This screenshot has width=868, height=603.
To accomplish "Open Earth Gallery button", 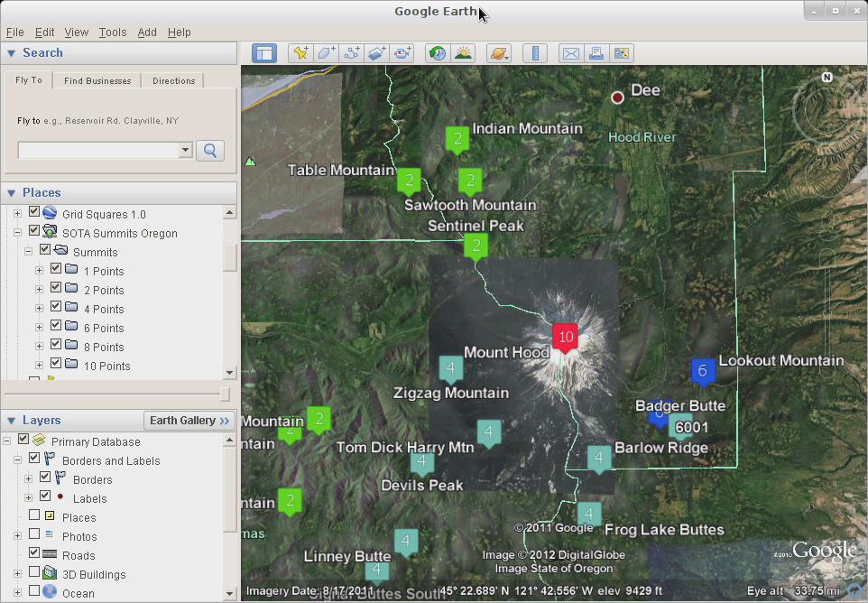I will click(189, 421).
